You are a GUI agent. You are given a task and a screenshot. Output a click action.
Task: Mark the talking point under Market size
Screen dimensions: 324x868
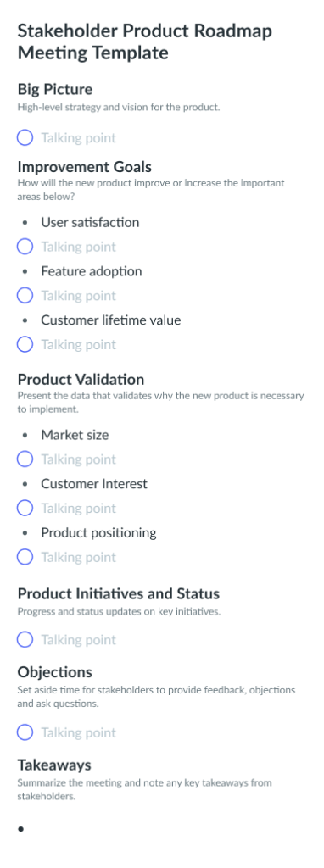click(25, 459)
